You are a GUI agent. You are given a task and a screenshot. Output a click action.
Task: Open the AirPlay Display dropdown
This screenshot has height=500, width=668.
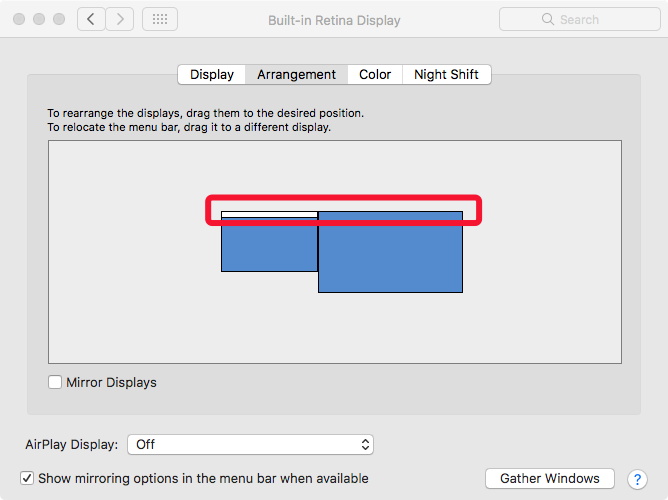(250, 445)
